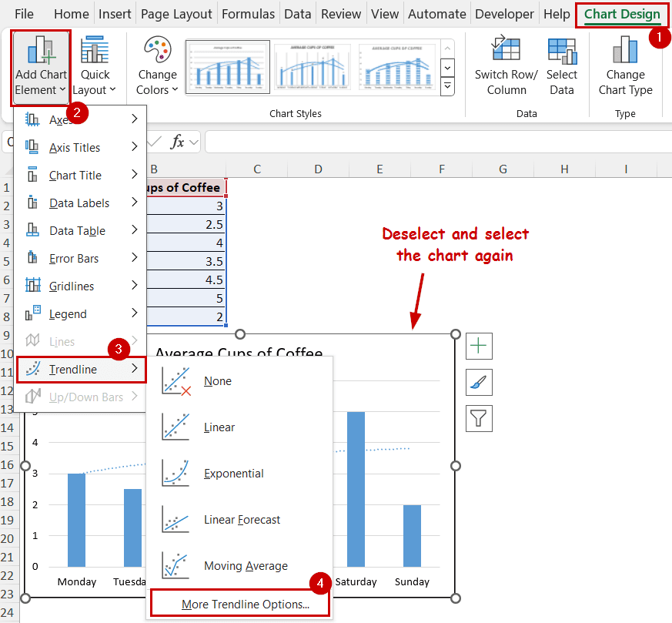Click the Monday bar in chart

[x=77, y=520]
